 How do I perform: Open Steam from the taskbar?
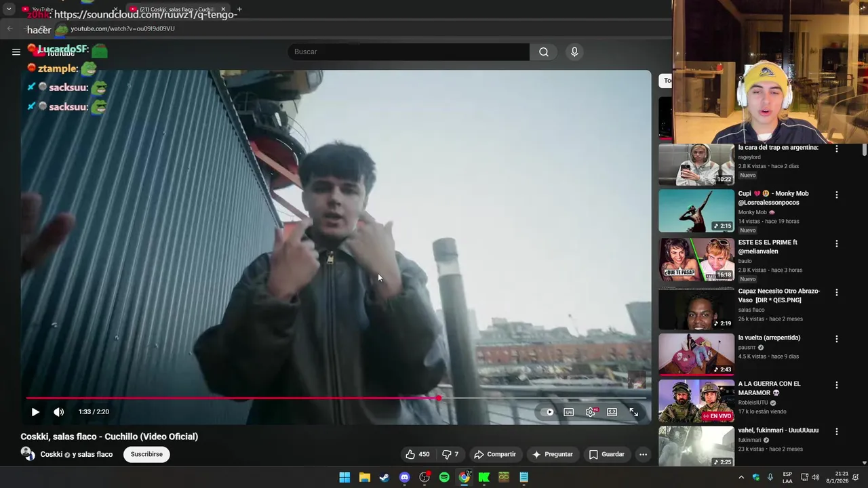coord(384,477)
